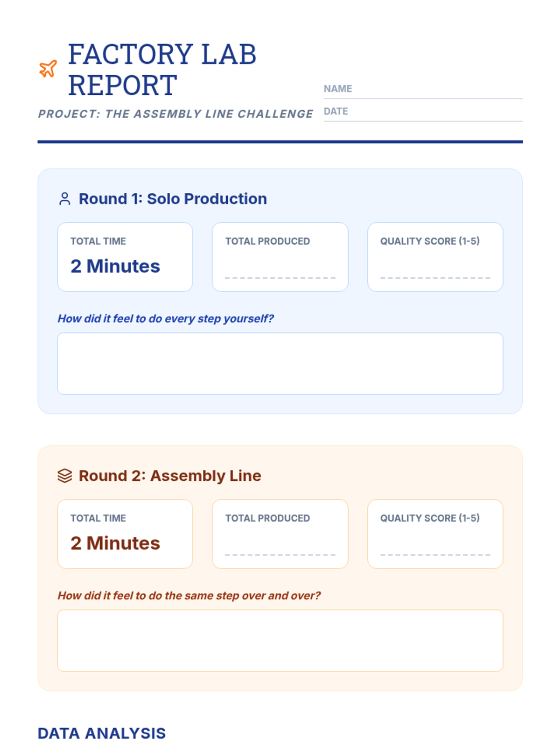
Task: Enter Round 1 Total Produced value
Action: [x=280, y=269]
